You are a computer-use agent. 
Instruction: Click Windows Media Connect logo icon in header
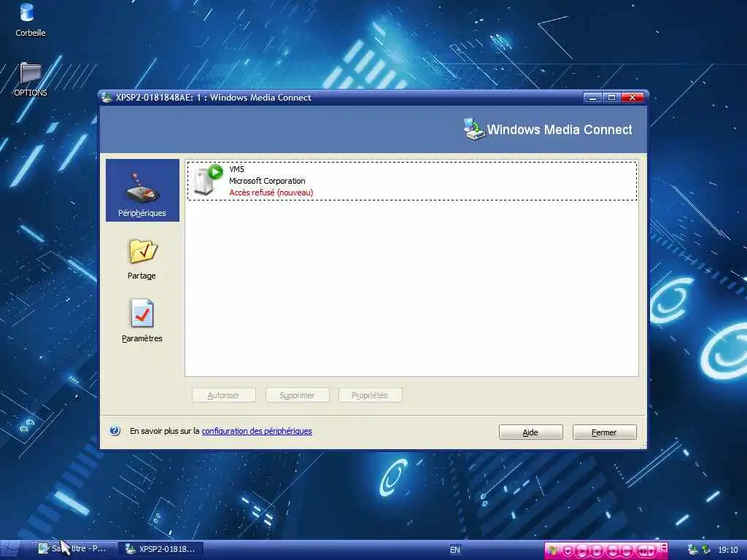point(473,128)
